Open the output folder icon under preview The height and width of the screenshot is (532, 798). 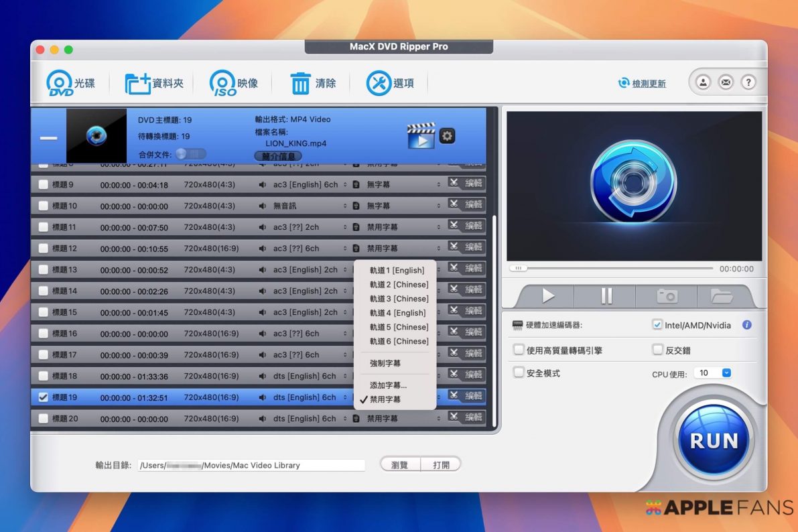721,295
